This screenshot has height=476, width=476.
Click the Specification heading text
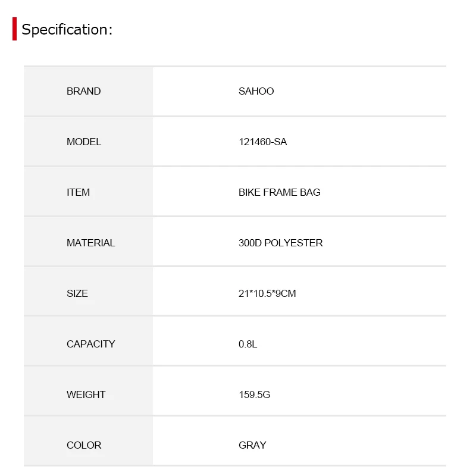[x=67, y=29]
